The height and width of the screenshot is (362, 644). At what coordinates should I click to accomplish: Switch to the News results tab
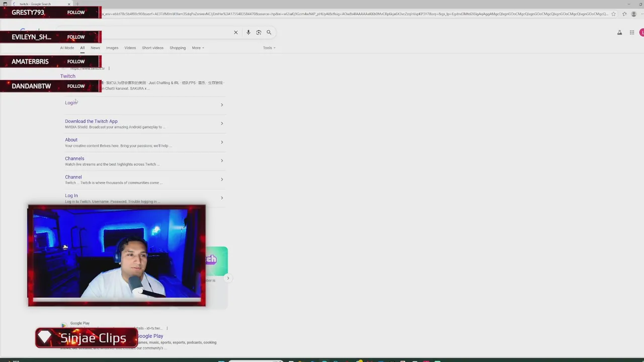(95, 48)
